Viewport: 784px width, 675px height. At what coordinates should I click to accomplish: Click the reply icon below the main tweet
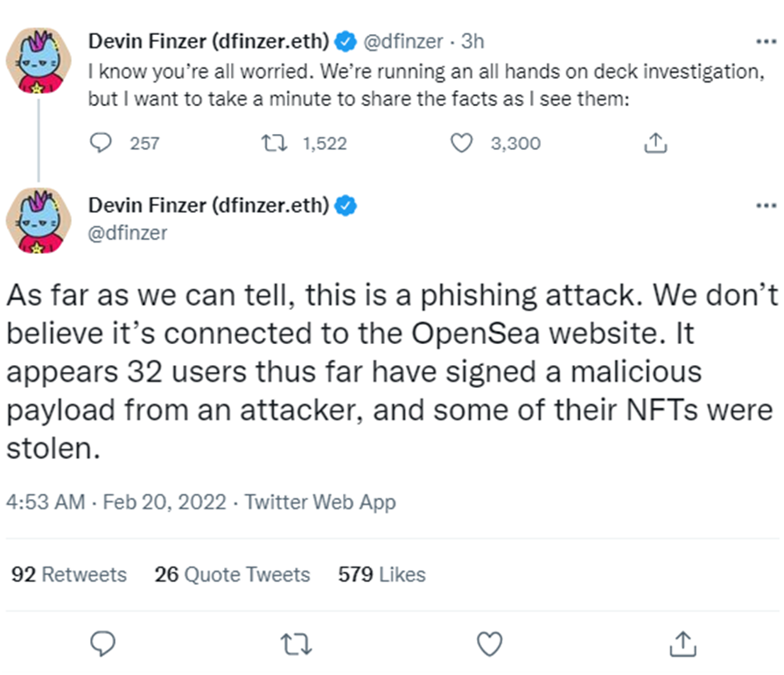tap(103, 643)
